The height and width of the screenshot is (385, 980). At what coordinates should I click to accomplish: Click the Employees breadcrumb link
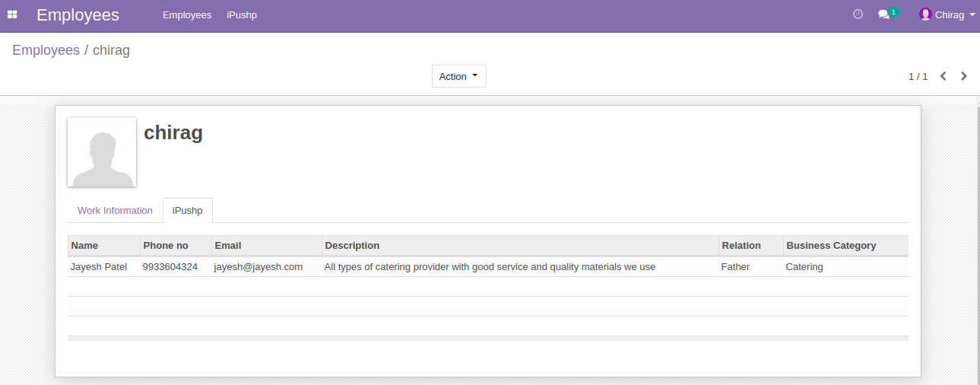(x=46, y=50)
